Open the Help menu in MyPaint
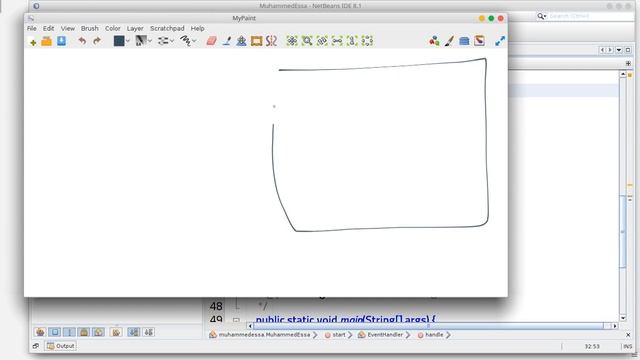640x360 pixels. tap(198, 29)
